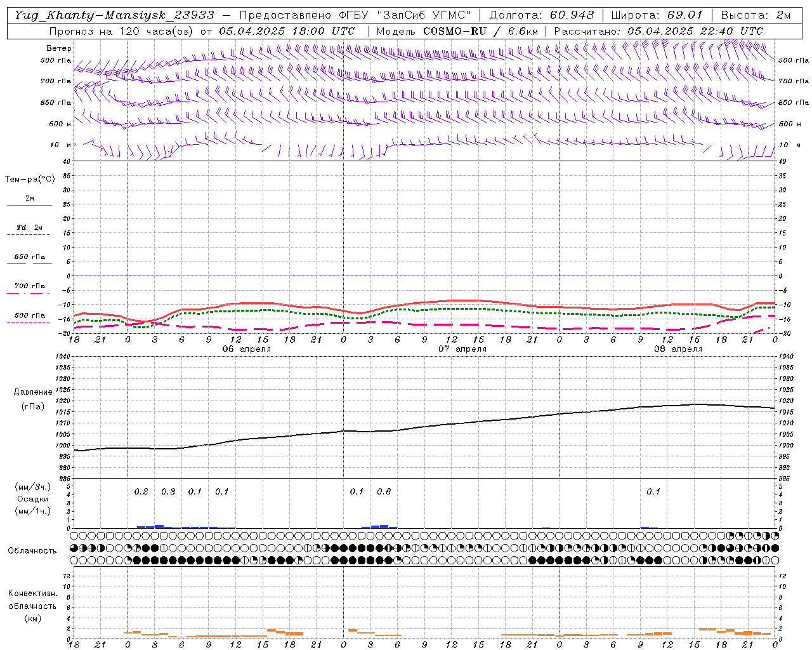Select the Td 2м dew point legend entry
This screenshot has height=650, width=812.
click(x=30, y=227)
